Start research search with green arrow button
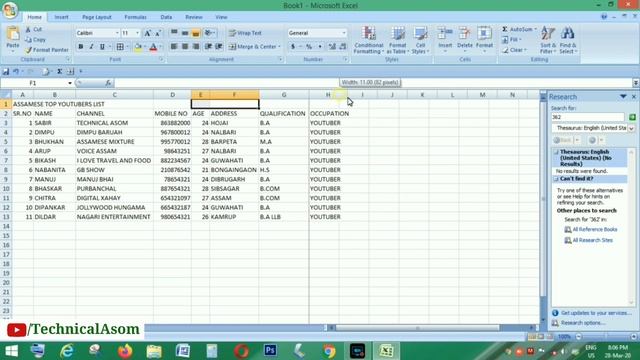The width and height of the screenshot is (640, 360). click(x=632, y=117)
